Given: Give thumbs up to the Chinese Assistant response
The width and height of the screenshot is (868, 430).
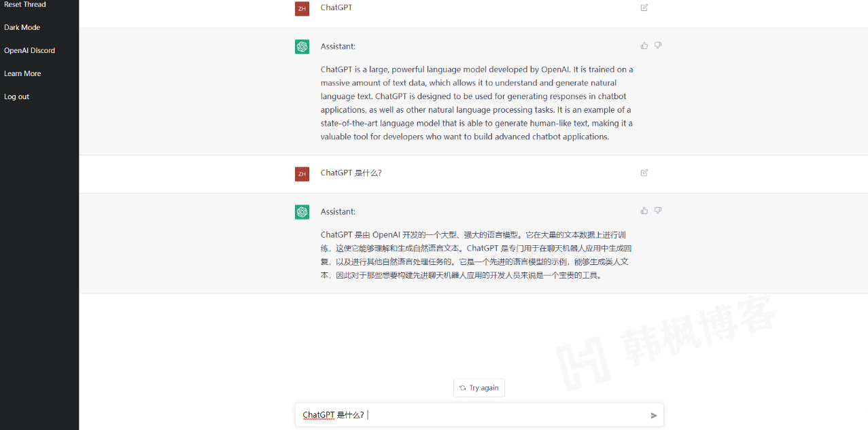Looking at the screenshot, I should tap(644, 211).
